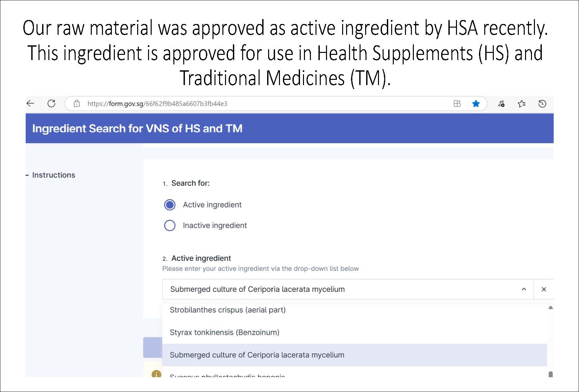Pick Submerged culture of Ceriporia lacerata mycelium option
The width and height of the screenshot is (579, 392).
click(257, 355)
